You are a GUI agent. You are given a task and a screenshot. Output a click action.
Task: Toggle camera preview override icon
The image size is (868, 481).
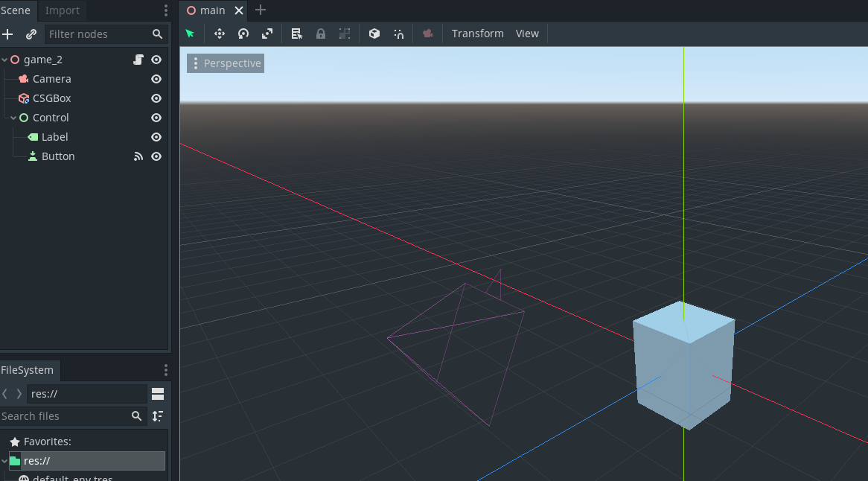pyautogui.click(x=427, y=34)
